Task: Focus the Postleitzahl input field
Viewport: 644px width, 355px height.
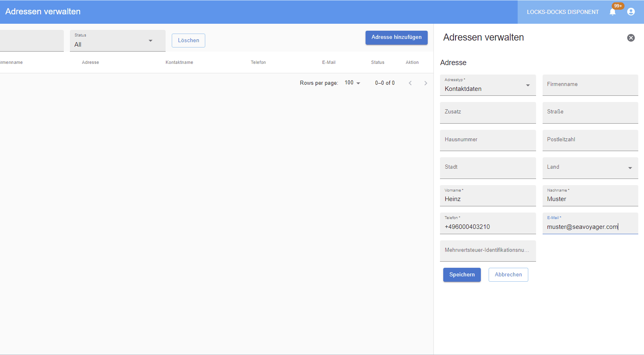Action: (590, 140)
